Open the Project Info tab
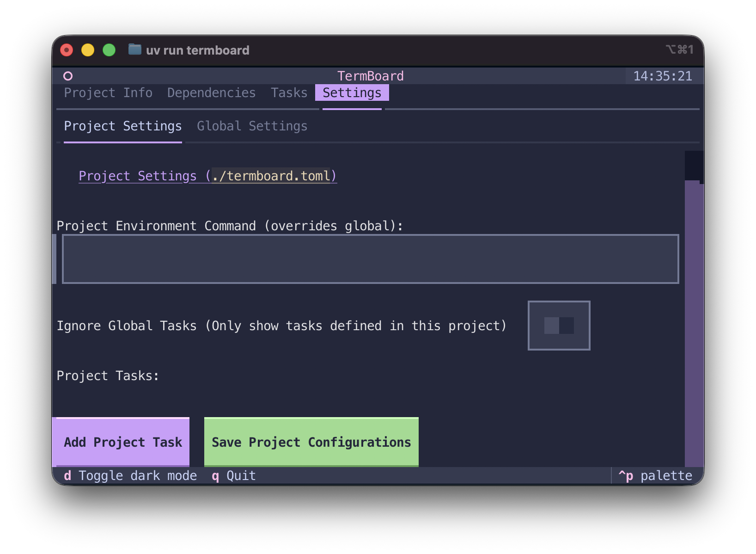Screen dimensions: 756x554 click(108, 92)
